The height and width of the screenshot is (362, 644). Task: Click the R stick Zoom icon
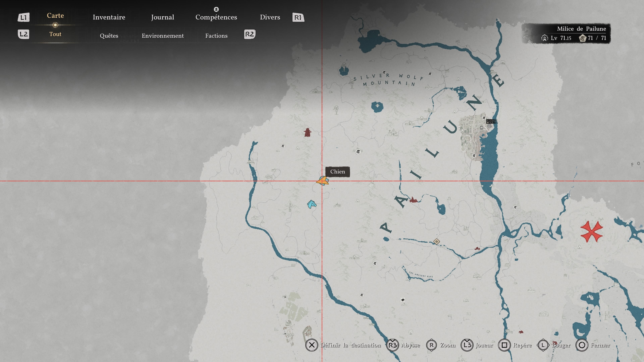point(432,345)
